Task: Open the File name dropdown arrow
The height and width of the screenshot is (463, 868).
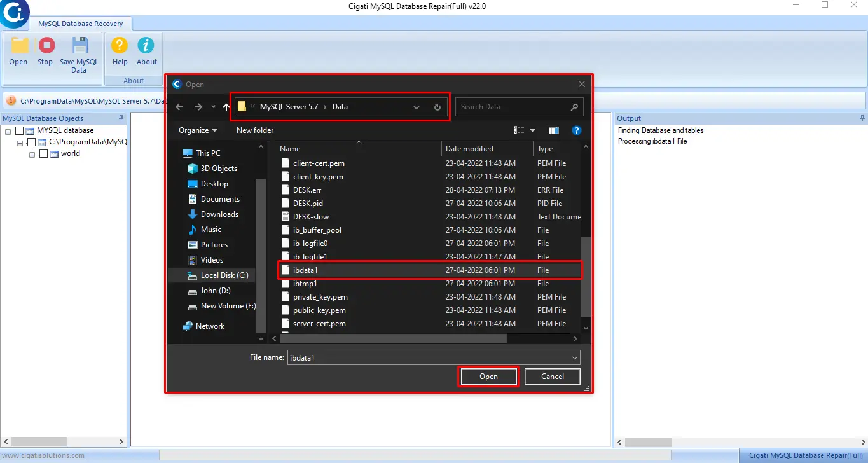Action: click(575, 357)
